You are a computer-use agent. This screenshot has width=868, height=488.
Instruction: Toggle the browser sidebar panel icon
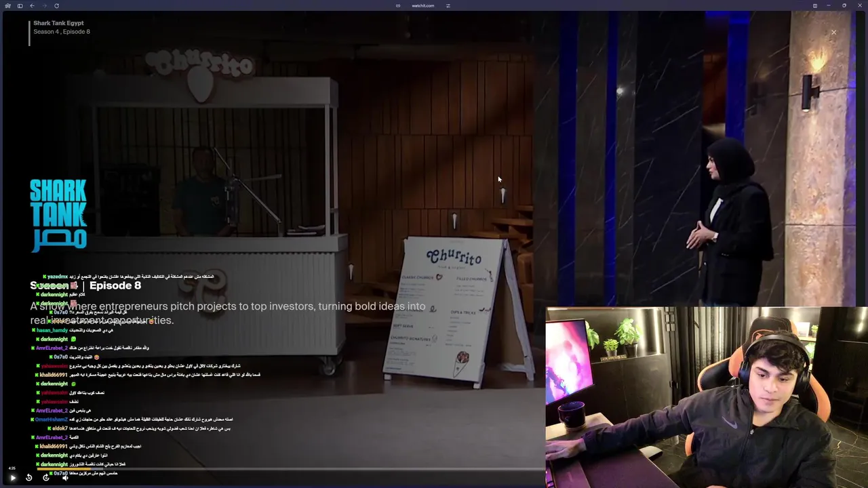coord(20,5)
